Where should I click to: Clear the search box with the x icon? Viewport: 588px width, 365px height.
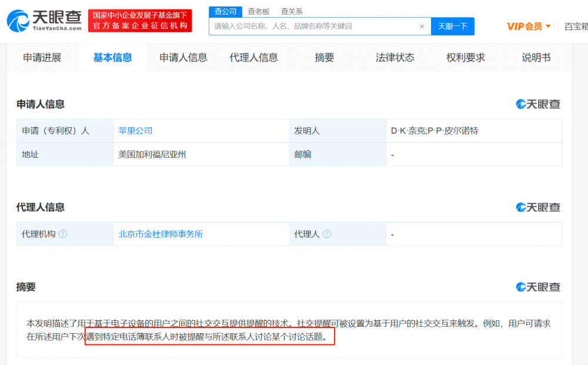422,26
